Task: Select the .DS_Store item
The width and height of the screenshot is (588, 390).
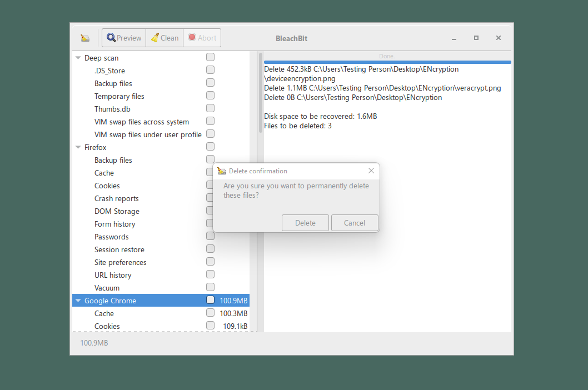Action: (161, 71)
